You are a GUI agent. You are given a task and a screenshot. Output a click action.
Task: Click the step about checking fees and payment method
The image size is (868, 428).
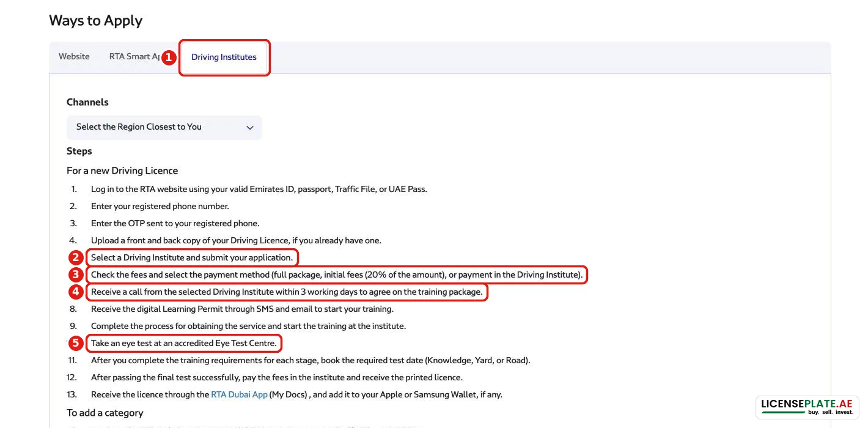coord(337,275)
